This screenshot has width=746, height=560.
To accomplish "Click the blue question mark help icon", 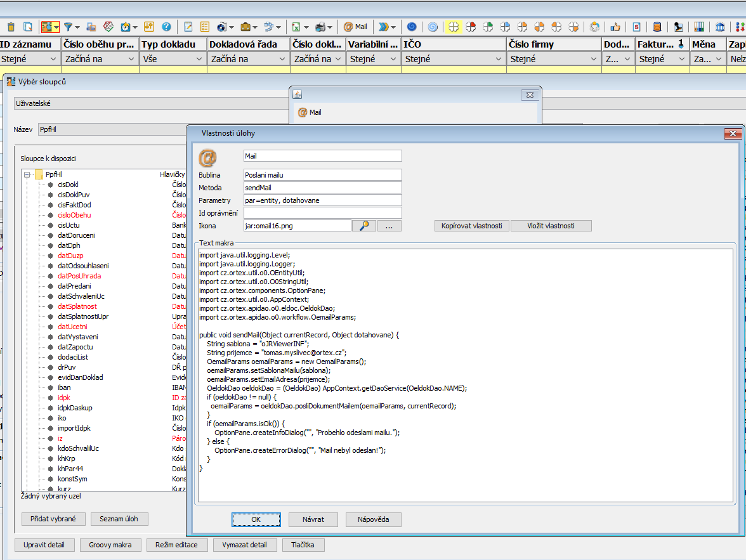I will pyautogui.click(x=166, y=27).
